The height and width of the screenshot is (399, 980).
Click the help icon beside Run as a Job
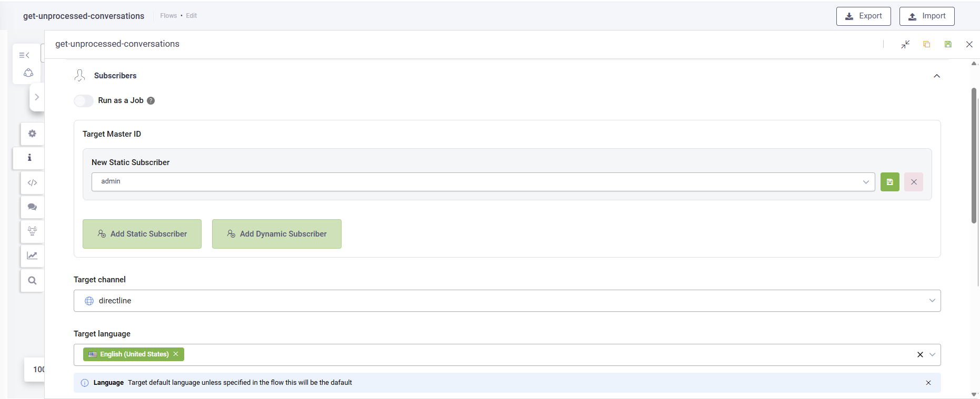pos(151,100)
